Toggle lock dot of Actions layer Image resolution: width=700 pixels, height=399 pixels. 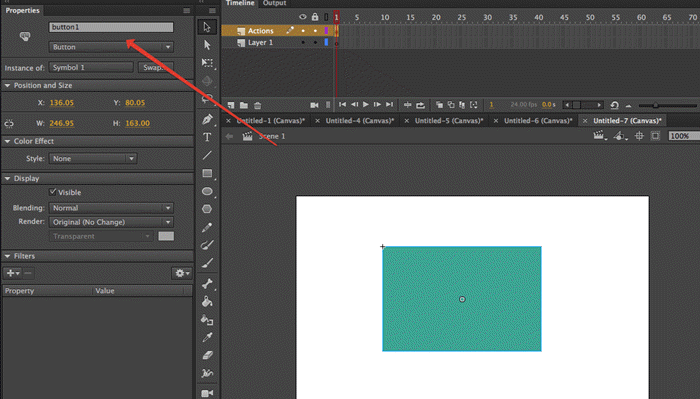click(x=315, y=31)
